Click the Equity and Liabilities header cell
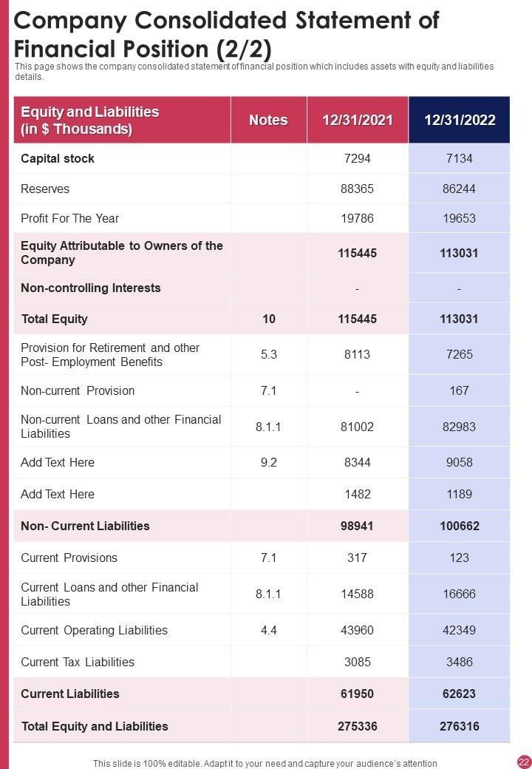 pos(90,121)
